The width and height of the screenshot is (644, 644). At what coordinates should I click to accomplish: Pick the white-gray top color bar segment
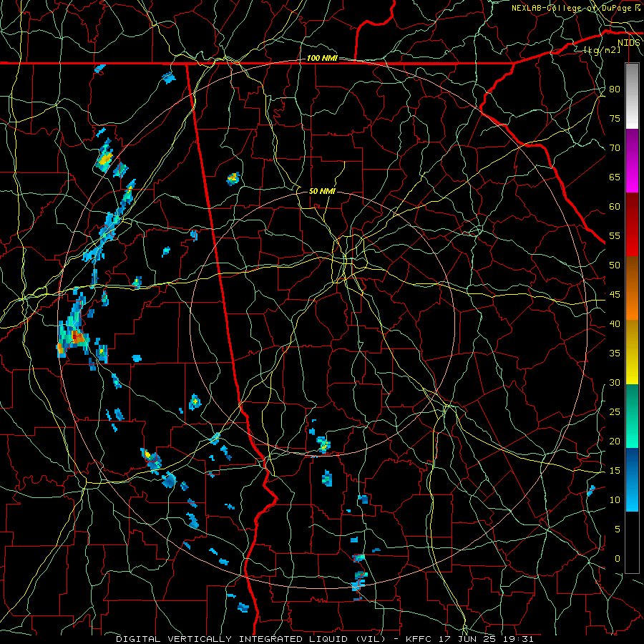pos(632,96)
